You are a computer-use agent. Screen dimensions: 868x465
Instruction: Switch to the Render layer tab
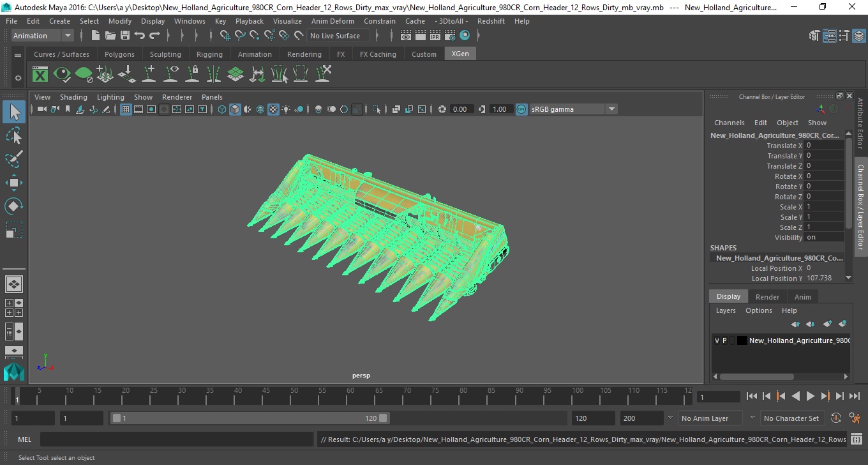[x=767, y=297]
